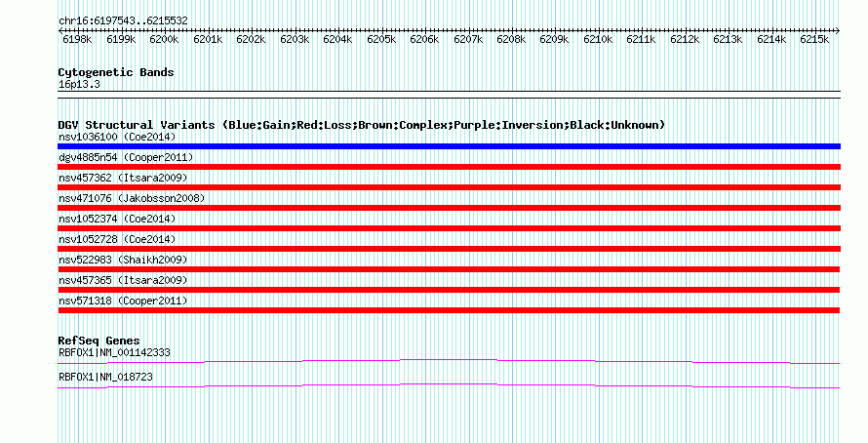Click the red nsv457365 loss bar
The height and width of the screenshot is (443, 868).
449,290
